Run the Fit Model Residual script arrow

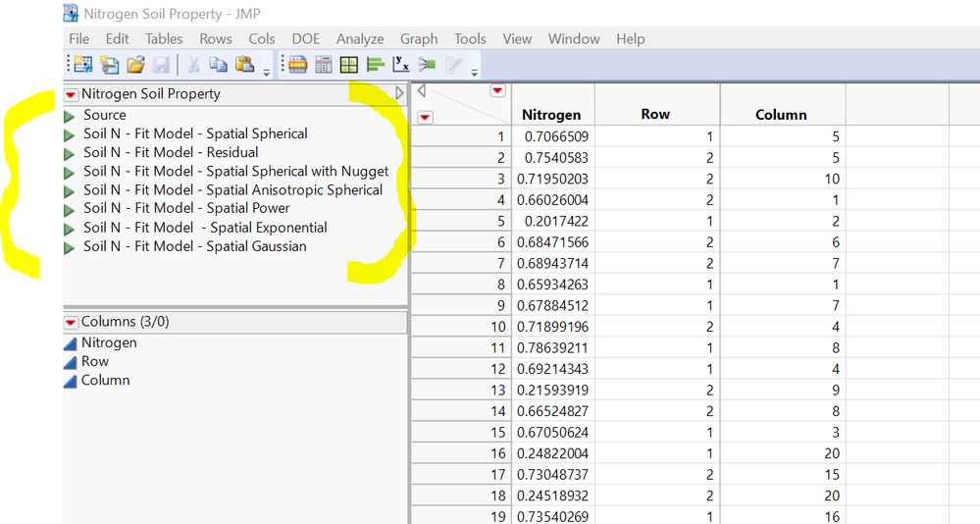pyautogui.click(x=70, y=154)
